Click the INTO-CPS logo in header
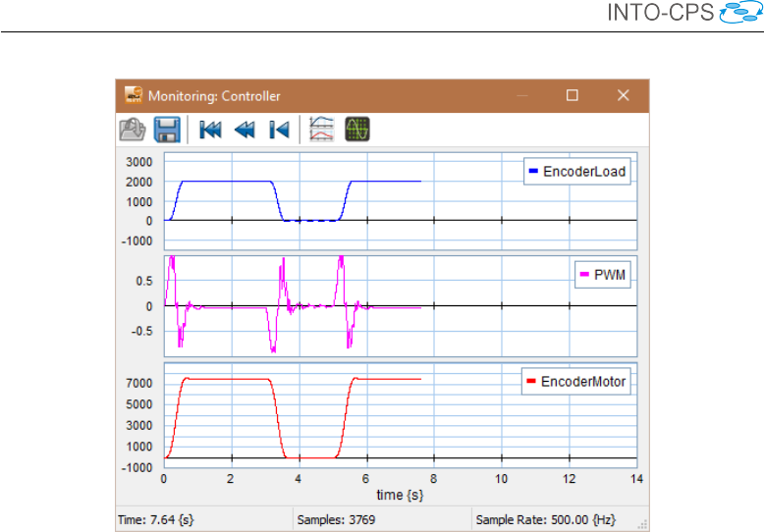This screenshot has width=764, height=532. click(684, 13)
